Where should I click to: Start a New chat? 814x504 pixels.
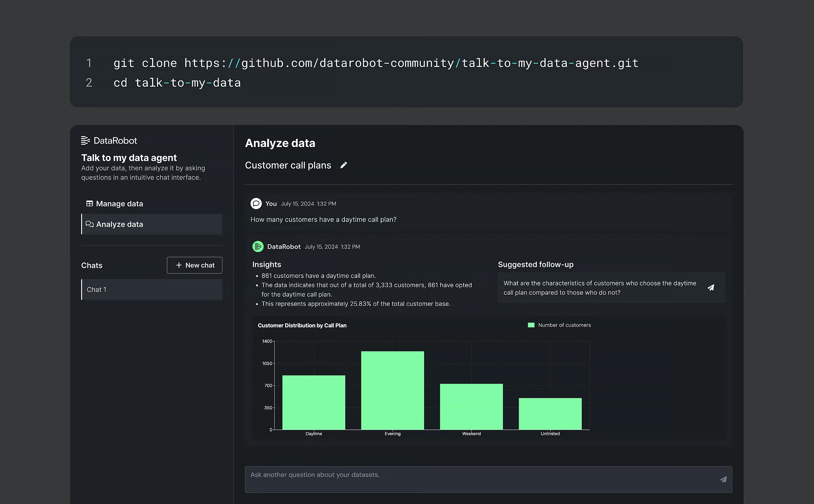pos(194,265)
